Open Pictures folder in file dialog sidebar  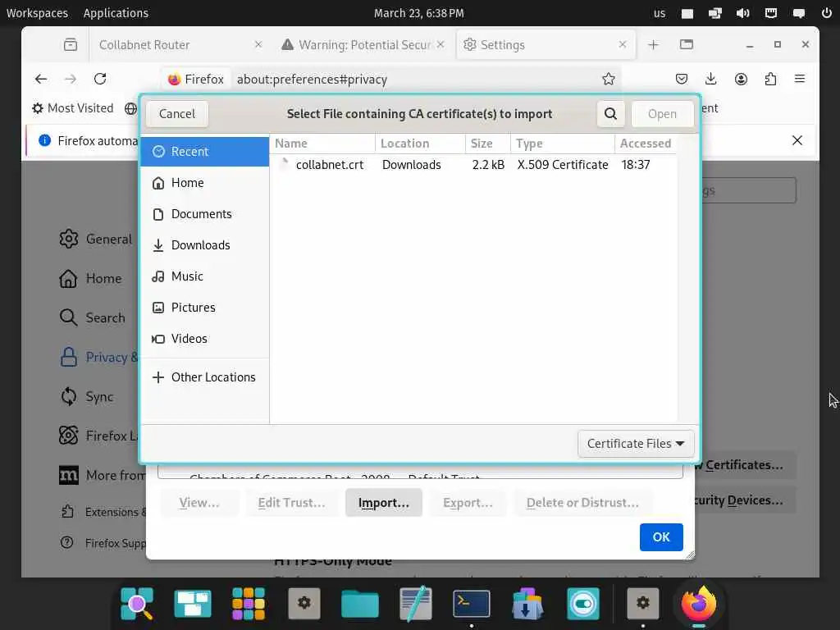point(204,307)
